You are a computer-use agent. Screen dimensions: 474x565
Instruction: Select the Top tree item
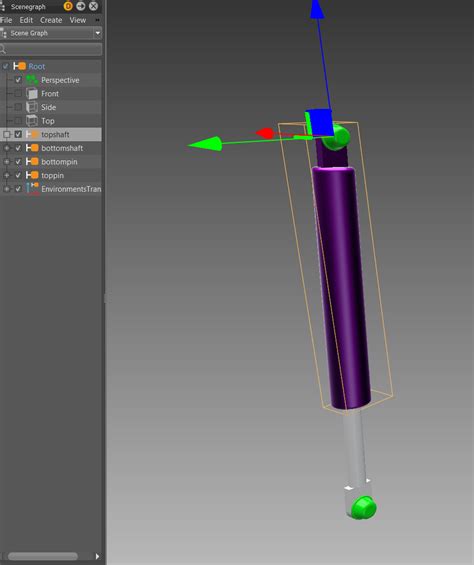tap(48, 121)
